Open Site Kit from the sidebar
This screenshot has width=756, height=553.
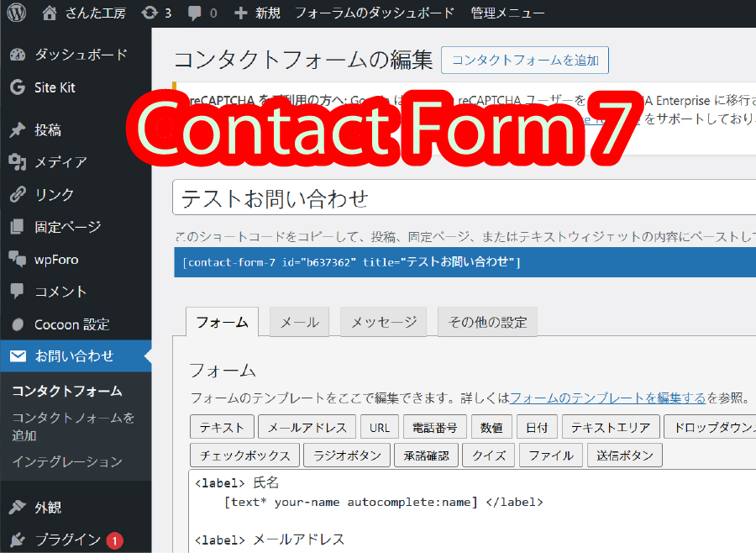[55, 87]
